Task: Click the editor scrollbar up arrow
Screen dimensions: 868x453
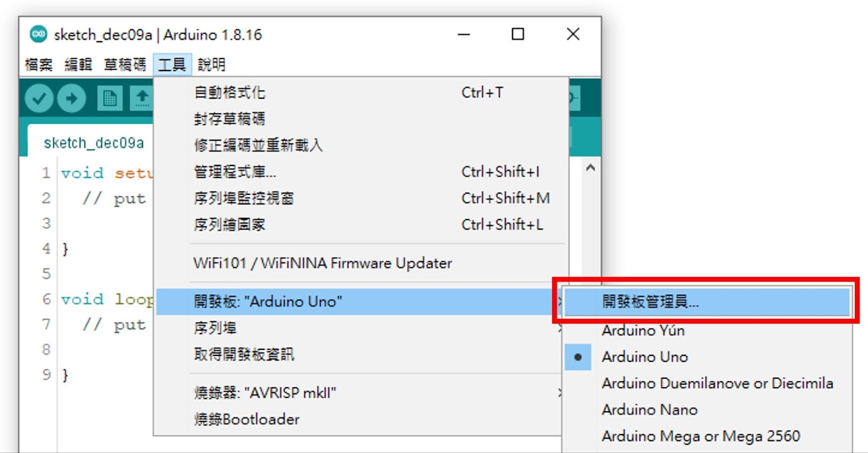Action: [591, 168]
